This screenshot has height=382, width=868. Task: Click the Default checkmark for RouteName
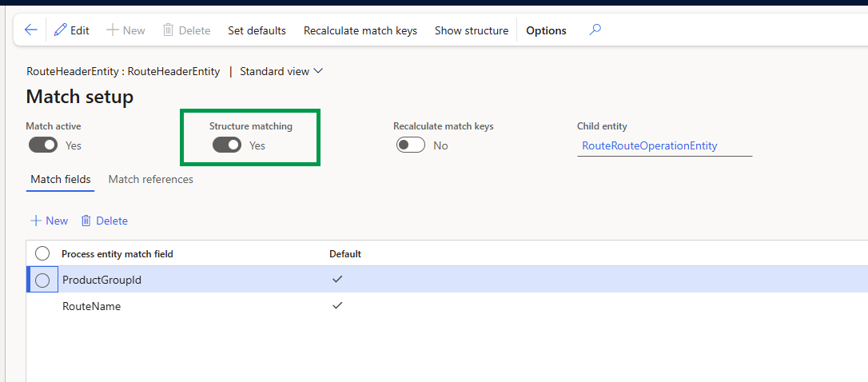pyautogui.click(x=337, y=305)
